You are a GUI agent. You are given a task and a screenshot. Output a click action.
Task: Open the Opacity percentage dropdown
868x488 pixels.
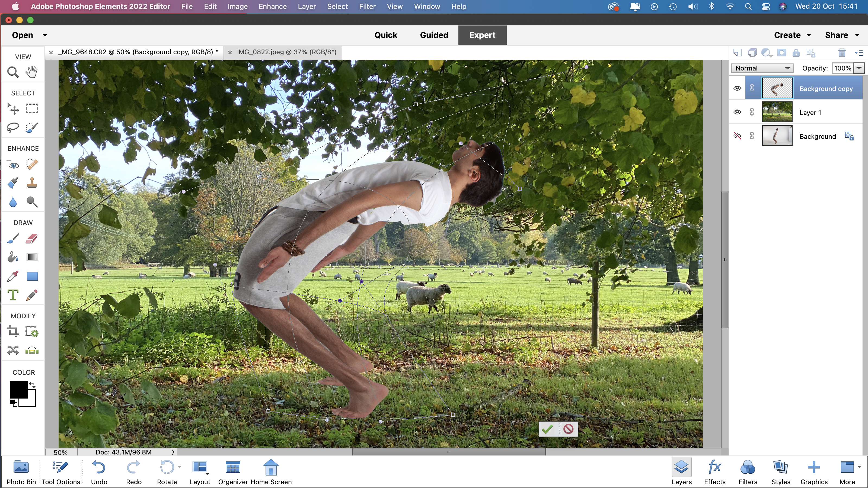[x=859, y=67]
